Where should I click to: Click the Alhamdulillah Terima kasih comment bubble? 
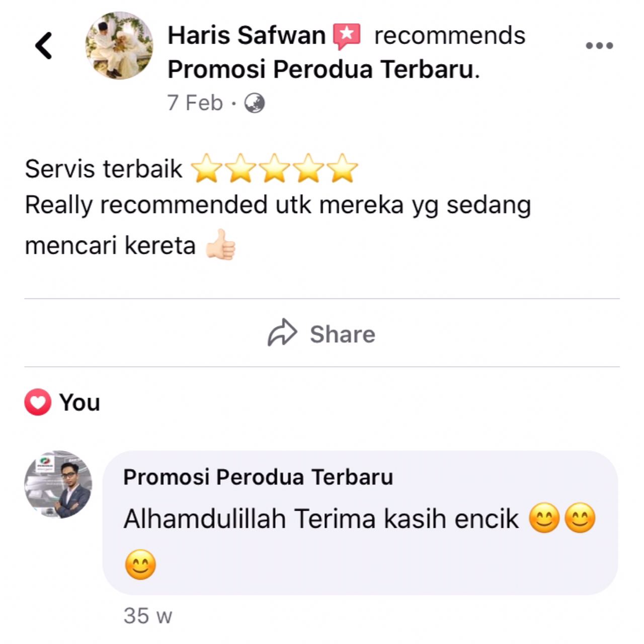point(360,523)
